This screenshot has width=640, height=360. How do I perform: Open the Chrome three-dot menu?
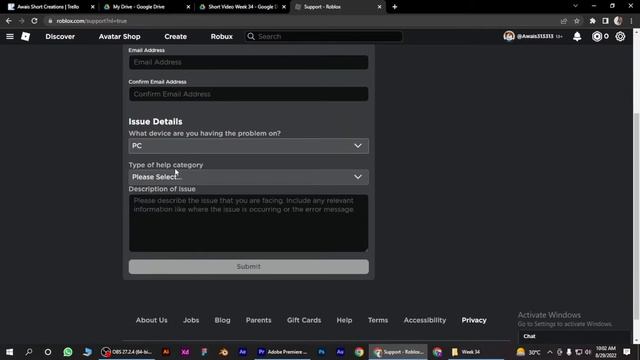(631, 21)
